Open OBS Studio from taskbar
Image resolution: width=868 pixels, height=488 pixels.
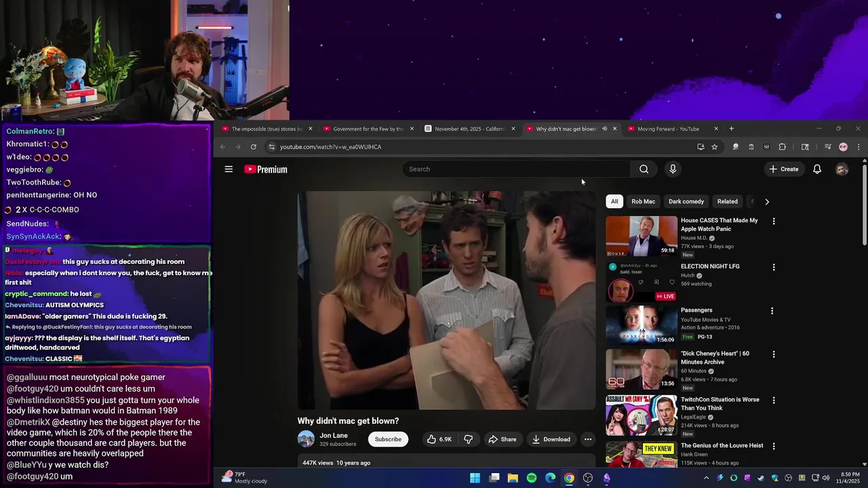pos(588,478)
